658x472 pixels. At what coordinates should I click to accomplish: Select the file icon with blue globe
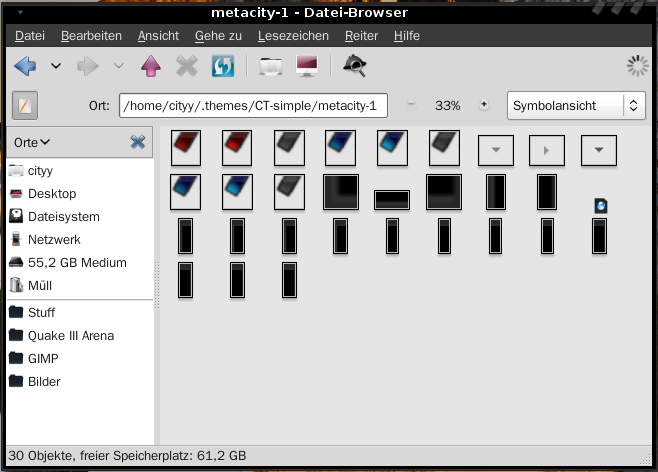601,206
